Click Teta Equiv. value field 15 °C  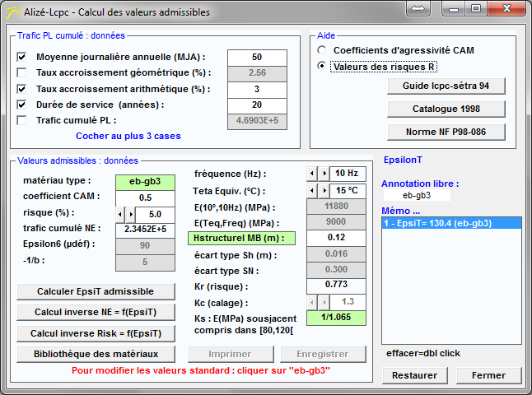348,191
